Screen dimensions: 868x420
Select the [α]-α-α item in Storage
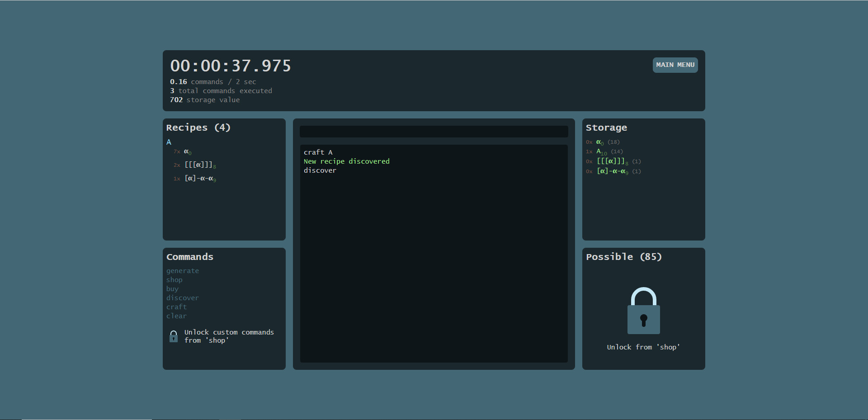(612, 171)
